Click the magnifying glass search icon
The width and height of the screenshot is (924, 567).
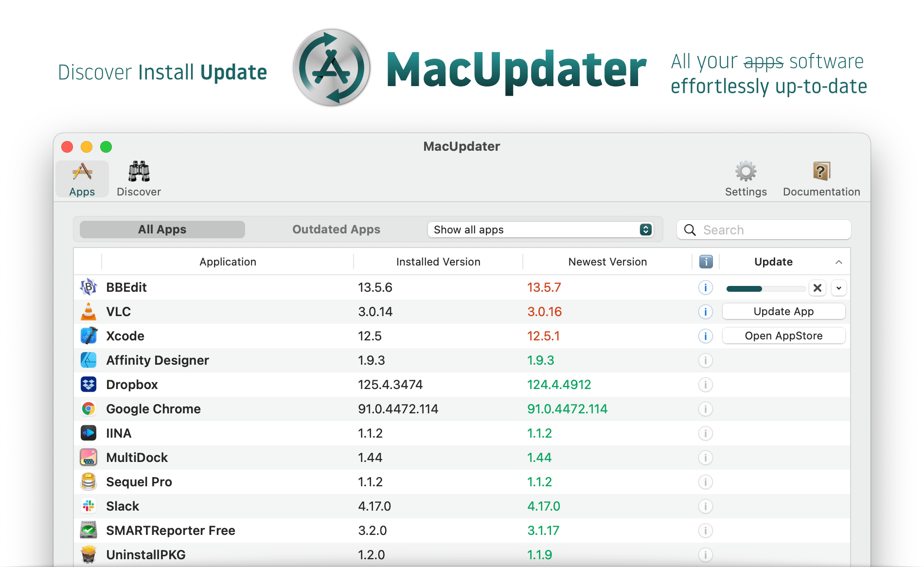pos(690,230)
